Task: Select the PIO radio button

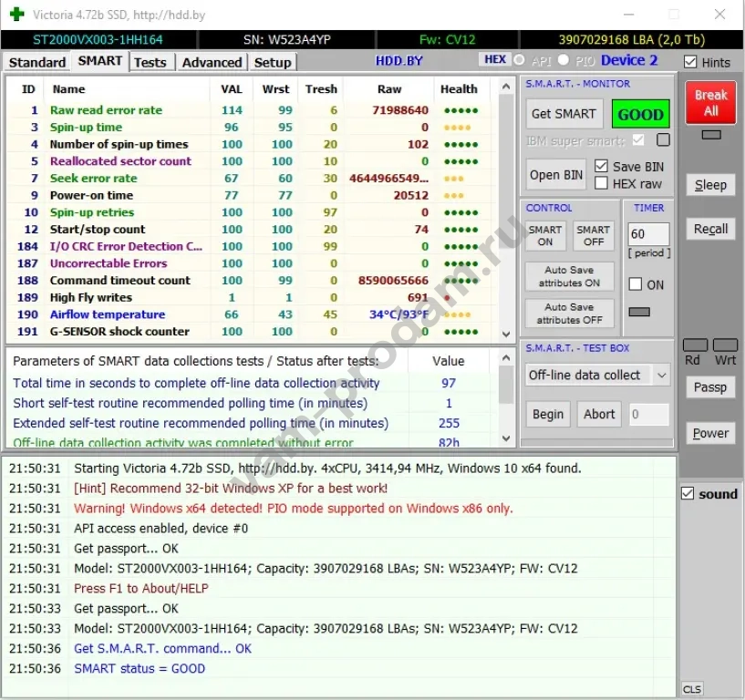Action: click(563, 60)
